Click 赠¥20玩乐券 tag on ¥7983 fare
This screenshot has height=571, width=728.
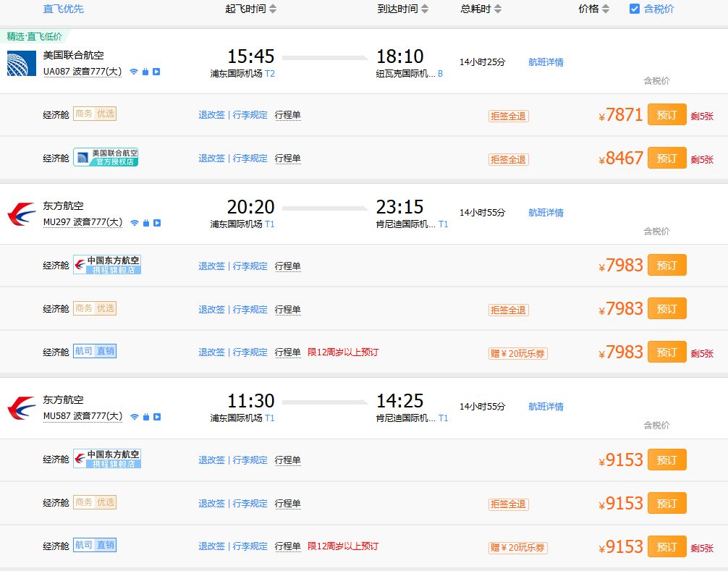(517, 354)
